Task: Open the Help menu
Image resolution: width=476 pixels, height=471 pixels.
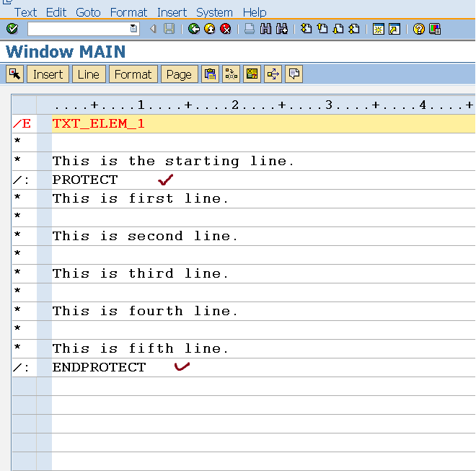Action: [255, 12]
